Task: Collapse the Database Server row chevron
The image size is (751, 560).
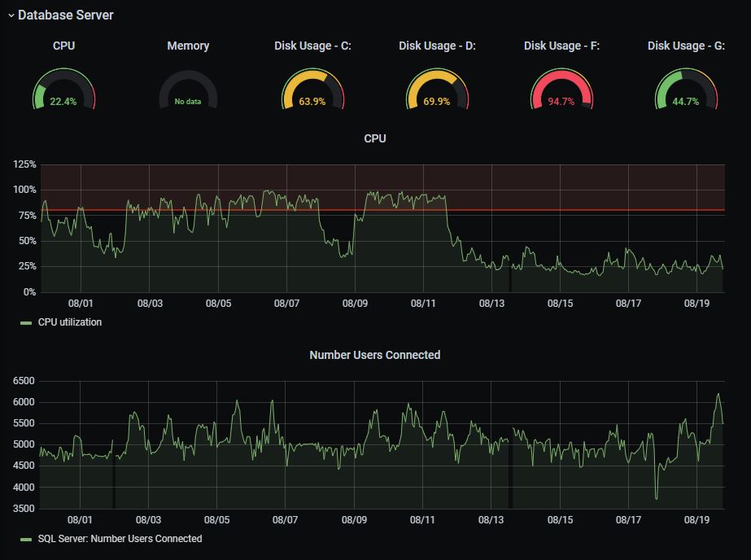Action: 11,15
